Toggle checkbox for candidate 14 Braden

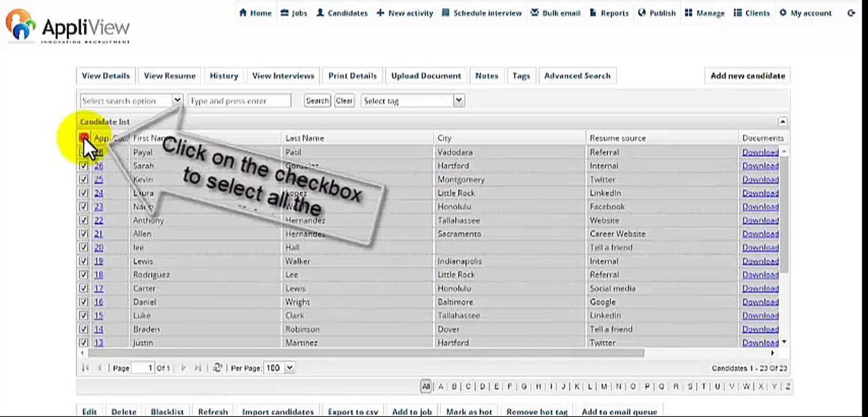tap(83, 329)
